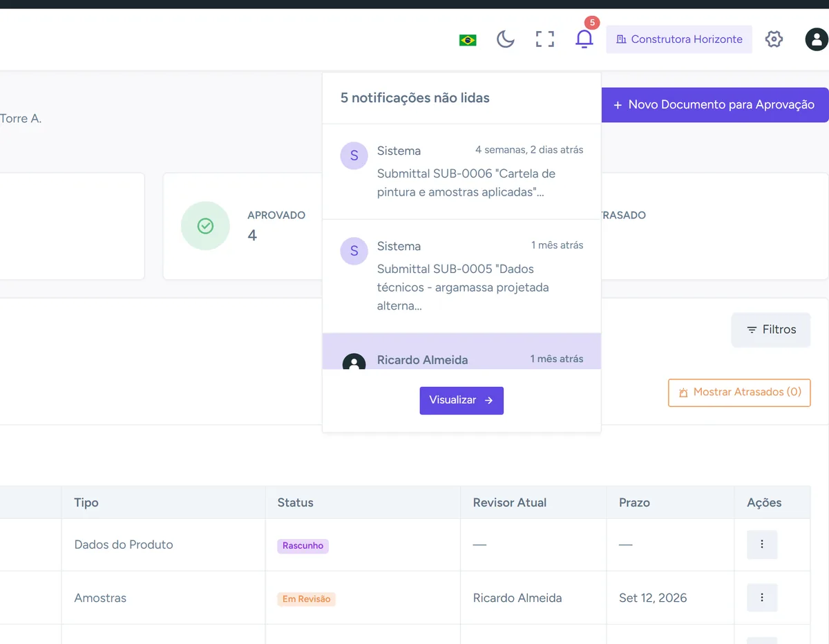Click the Rascunho status badge

303,546
